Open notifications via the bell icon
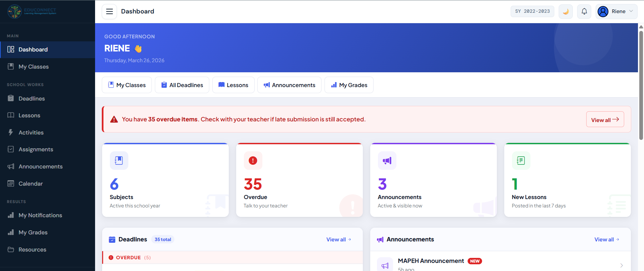This screenshot has height=271, width=644. [x=584, y=11]
